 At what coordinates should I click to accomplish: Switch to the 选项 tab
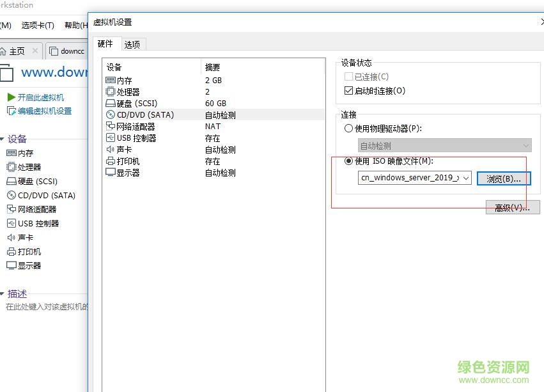tap(132, 44)
